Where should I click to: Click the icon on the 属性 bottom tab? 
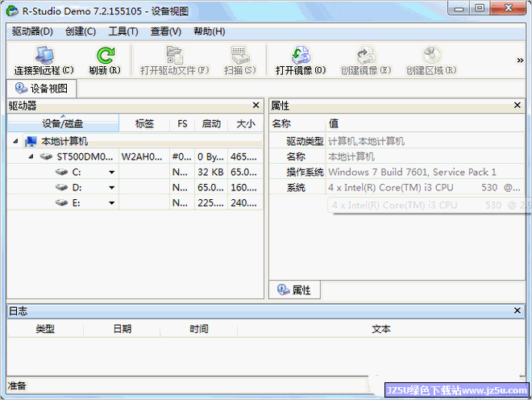(x=283, y=290)
